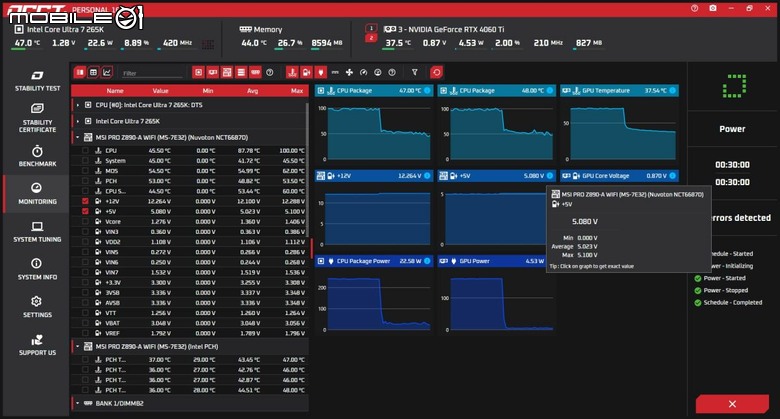Open System Info section

point(37,270)
